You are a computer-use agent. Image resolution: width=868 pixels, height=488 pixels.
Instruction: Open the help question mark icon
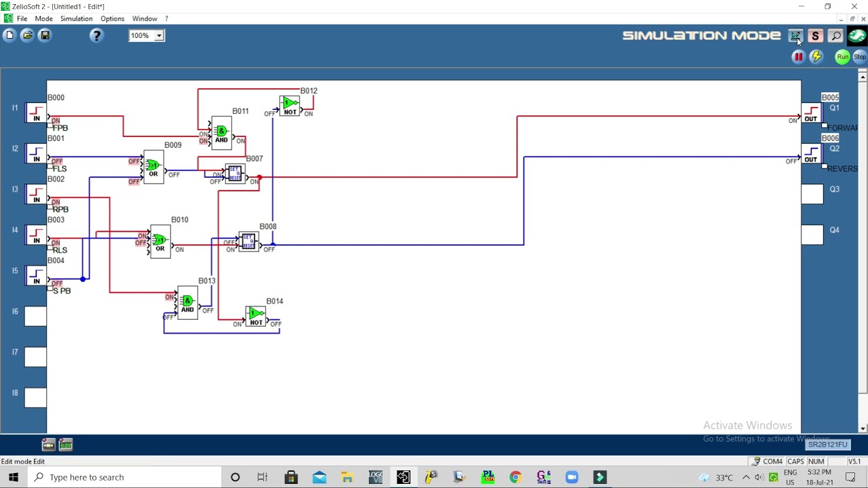click(x=96, y=36)
